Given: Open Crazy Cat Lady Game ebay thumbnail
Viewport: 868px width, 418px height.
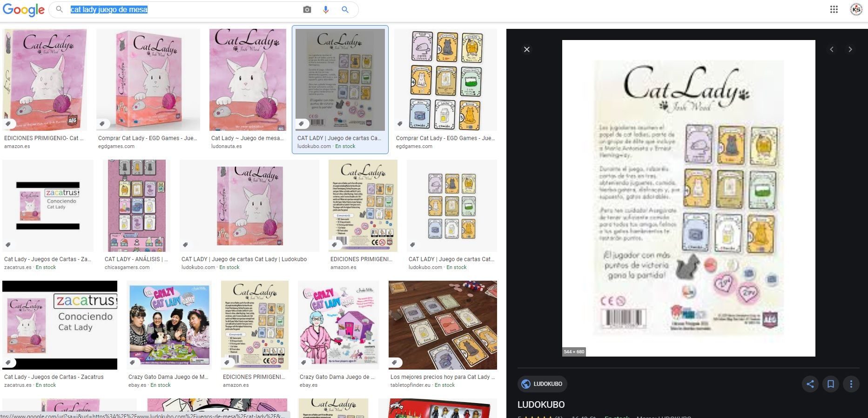Looking at the screenshot, I should point(169,325).
